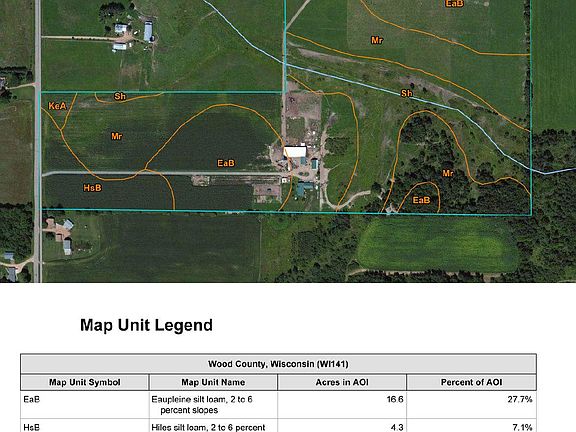
Task: Click the Percent of AOI column header
Action: point(471,382)
